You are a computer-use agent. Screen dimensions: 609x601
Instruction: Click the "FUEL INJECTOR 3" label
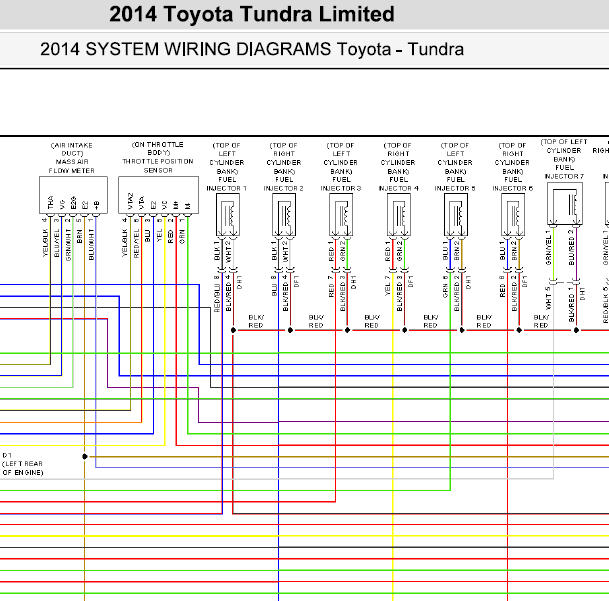[341, 184]
